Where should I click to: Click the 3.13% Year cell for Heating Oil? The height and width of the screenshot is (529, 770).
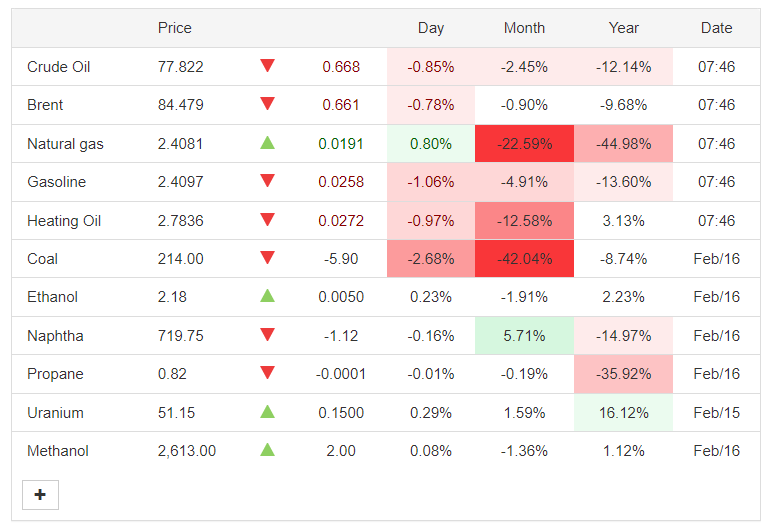coord(624,221)
